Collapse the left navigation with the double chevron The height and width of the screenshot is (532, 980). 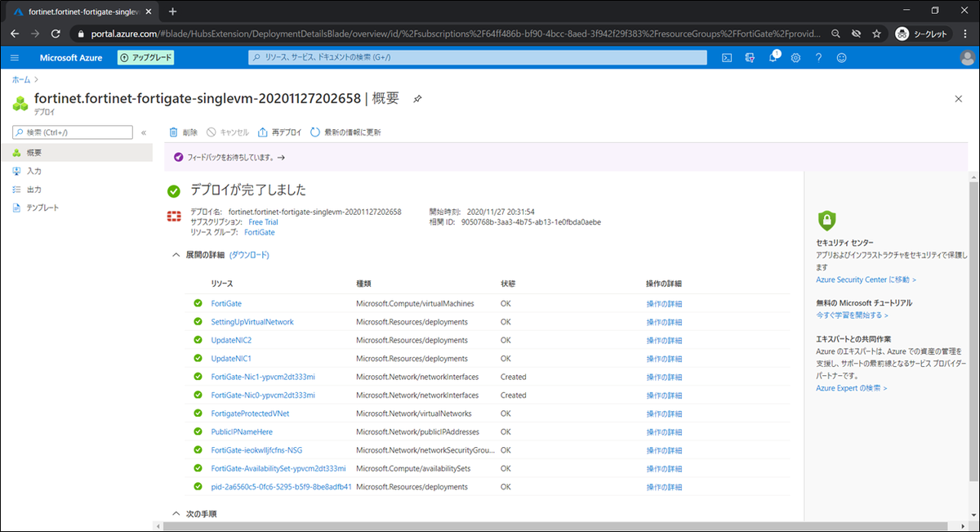(144, 132)
